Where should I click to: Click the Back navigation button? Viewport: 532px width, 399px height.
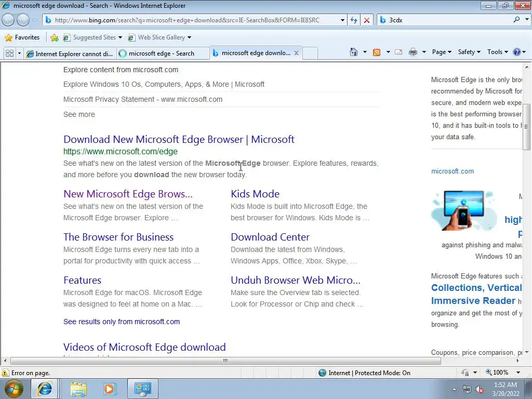pos(8,20)
